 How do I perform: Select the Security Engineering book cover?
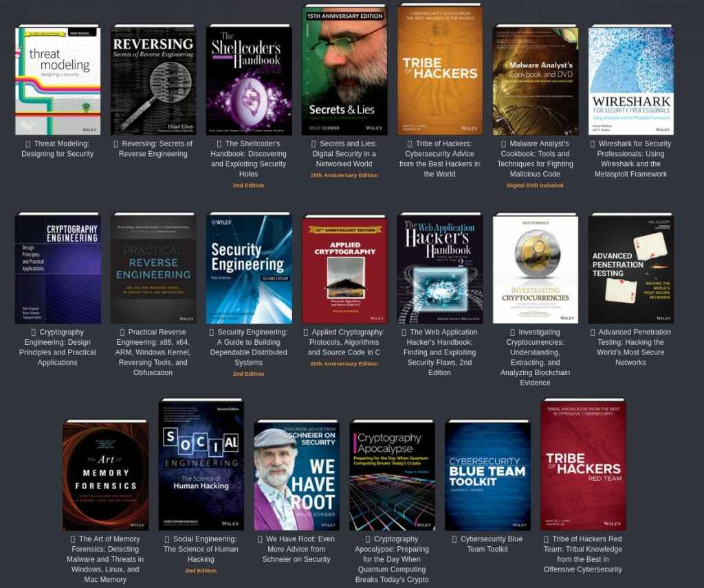[249, 269]
